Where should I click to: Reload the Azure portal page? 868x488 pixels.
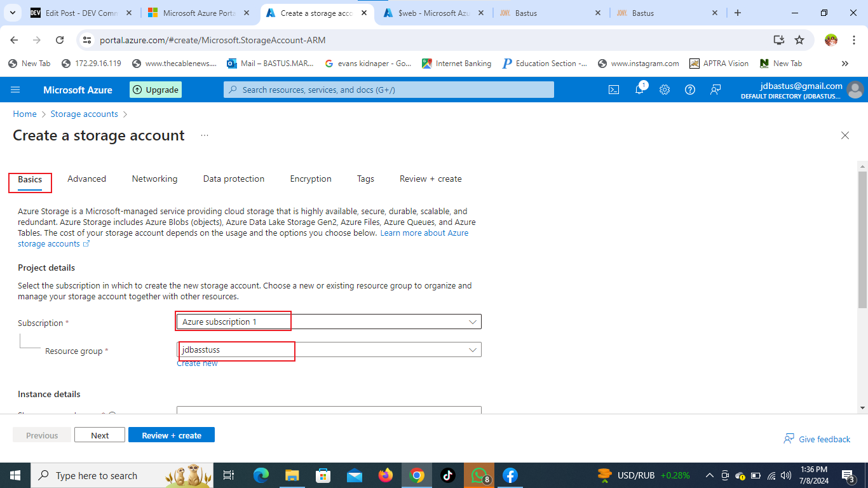(60, 40)
